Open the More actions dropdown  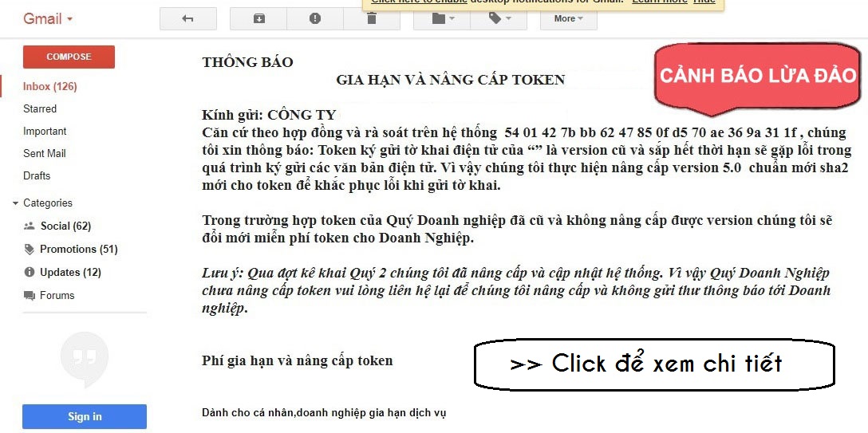[x=569, y=19]
